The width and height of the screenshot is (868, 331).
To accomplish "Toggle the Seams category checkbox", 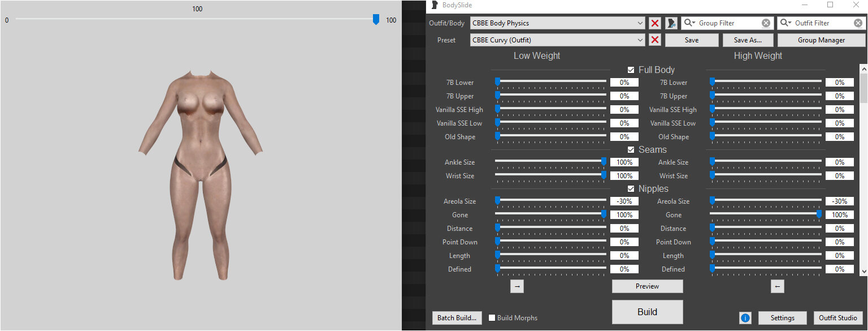I will point(631,150).
